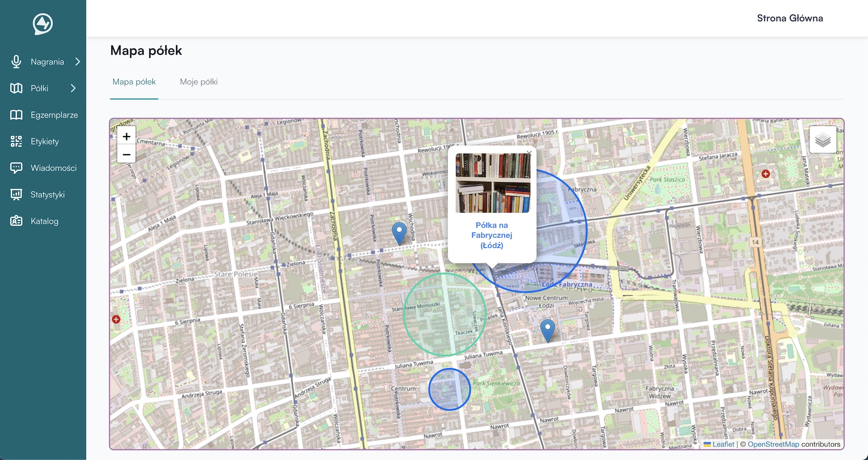Open Wiadomości chat icon
The width and height of the screenshot is (868, 460).
[16, 168]
